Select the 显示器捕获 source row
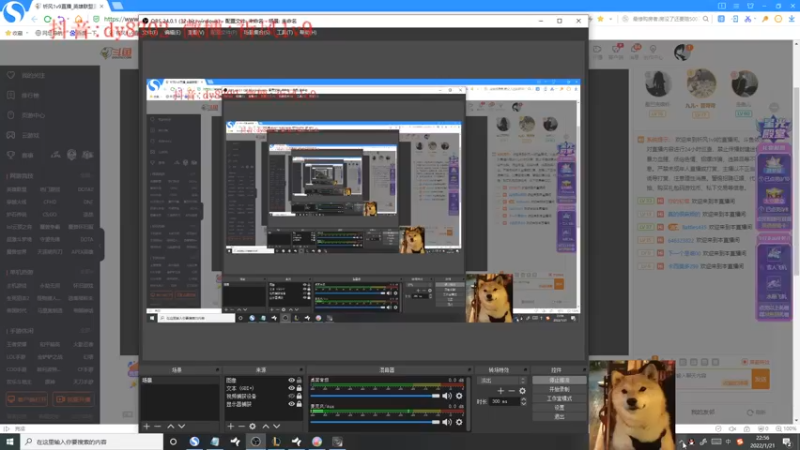Image resolution: width=800 pixels, height=450 pixels. [264, 404]
